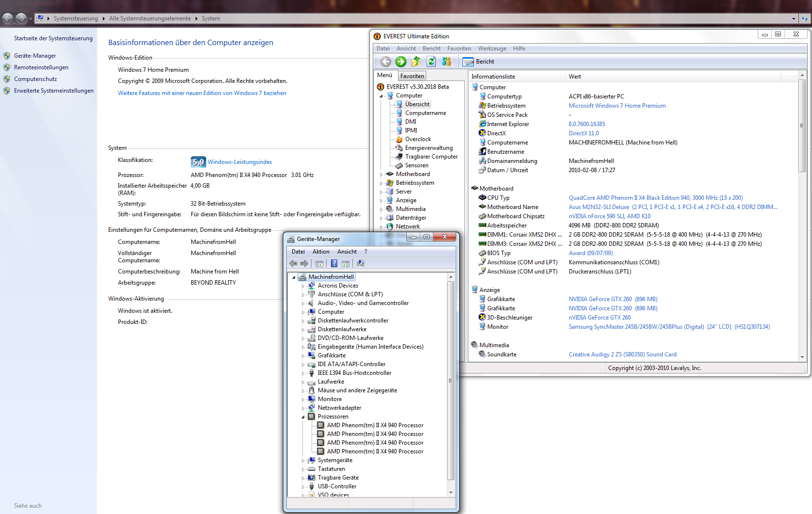The height and width of the screenshot is (514, 812).
Task: Click the show/hide console tree icon in Geräte-Manager
Action: coord(319,264)
